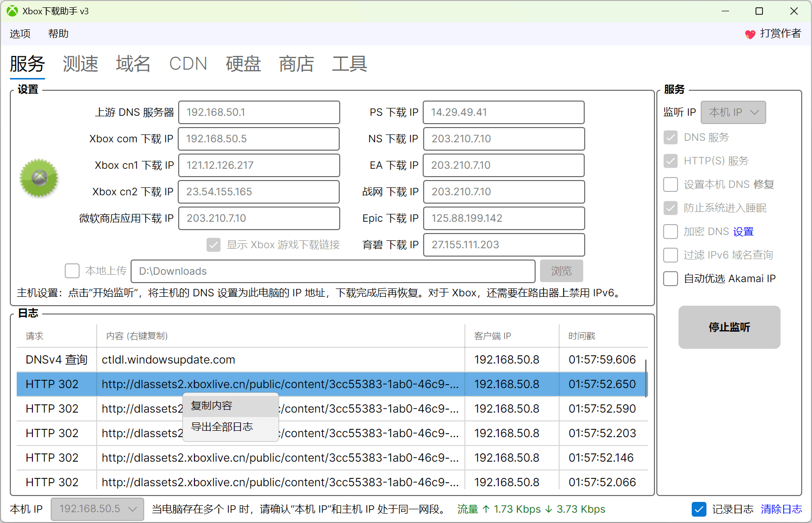Viewport: 812px width, 523px height.
Task: Click the 上游 DNS 服务器 input field
Action: point(259,112)
